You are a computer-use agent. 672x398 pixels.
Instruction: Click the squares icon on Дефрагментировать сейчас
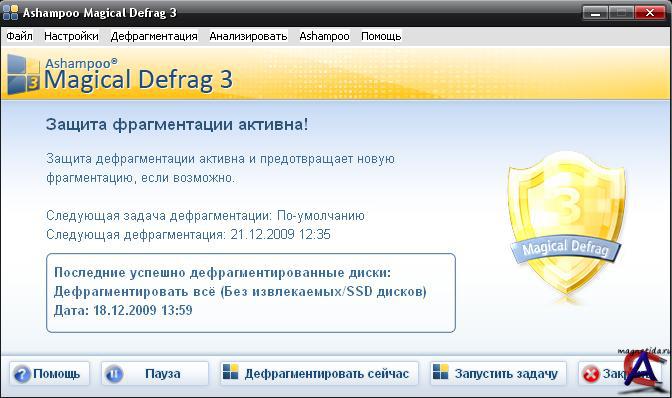(x=231, y=372)
